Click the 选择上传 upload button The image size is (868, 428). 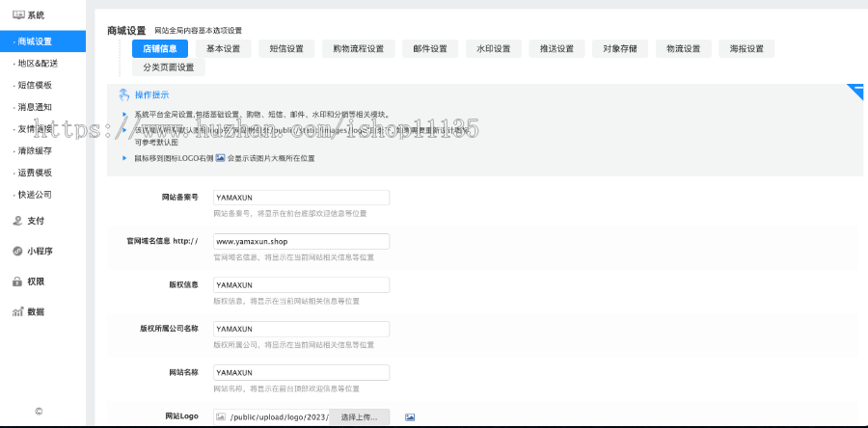tap(360, 417)
